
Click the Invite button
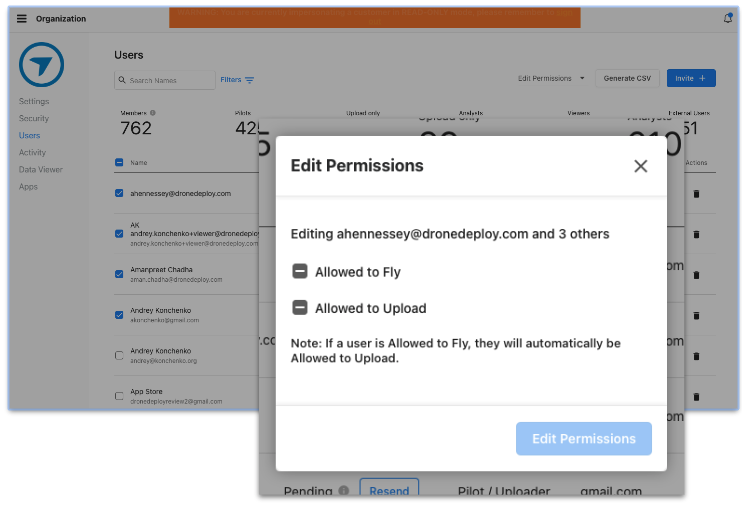(x=691, y=78)
